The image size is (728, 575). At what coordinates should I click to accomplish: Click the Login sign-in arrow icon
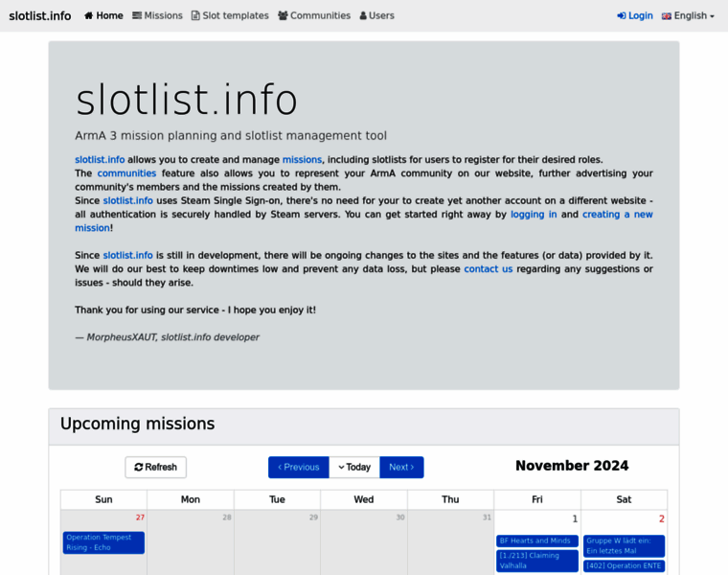(622, 15)
